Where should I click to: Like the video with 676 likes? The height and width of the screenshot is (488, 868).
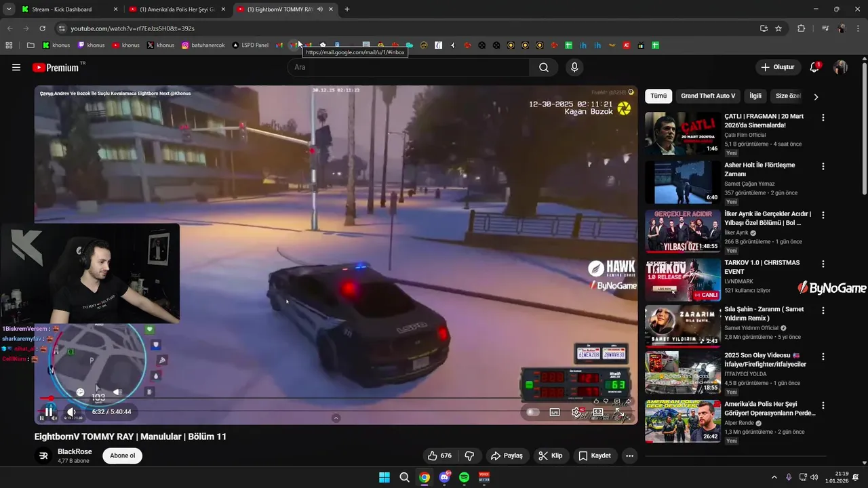click(x=439, y=455)
